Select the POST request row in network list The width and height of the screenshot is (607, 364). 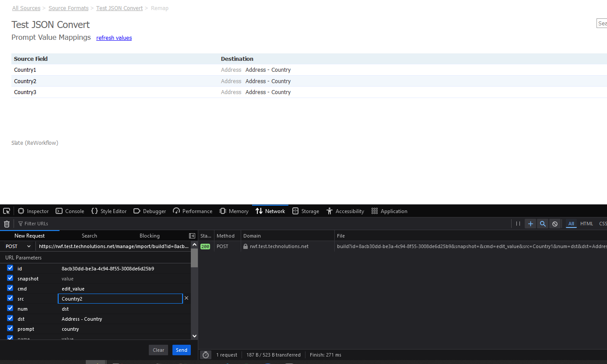[403, 246]
